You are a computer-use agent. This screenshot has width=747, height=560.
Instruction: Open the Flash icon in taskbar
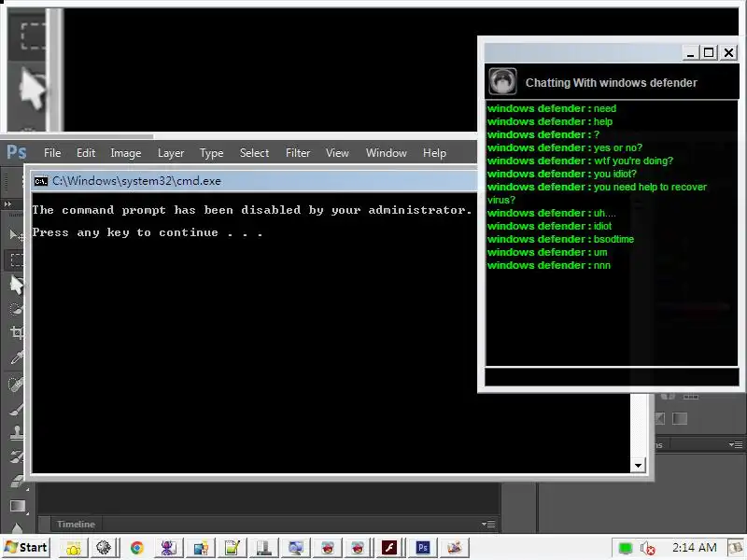(389, 548)
